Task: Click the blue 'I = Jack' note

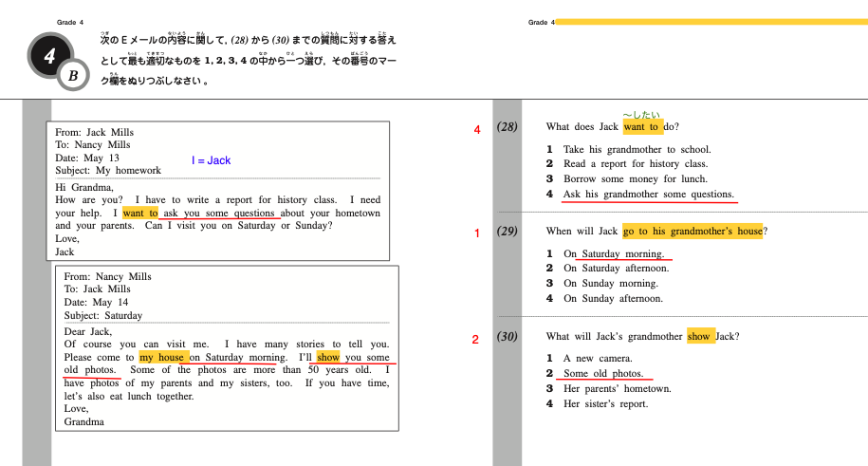Action: (x=211, y=160)
